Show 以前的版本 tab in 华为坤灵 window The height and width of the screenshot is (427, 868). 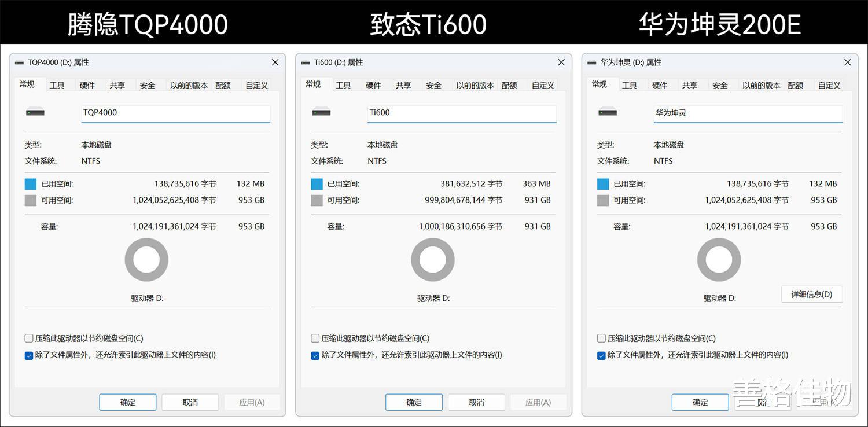click(x=761, y=85)
